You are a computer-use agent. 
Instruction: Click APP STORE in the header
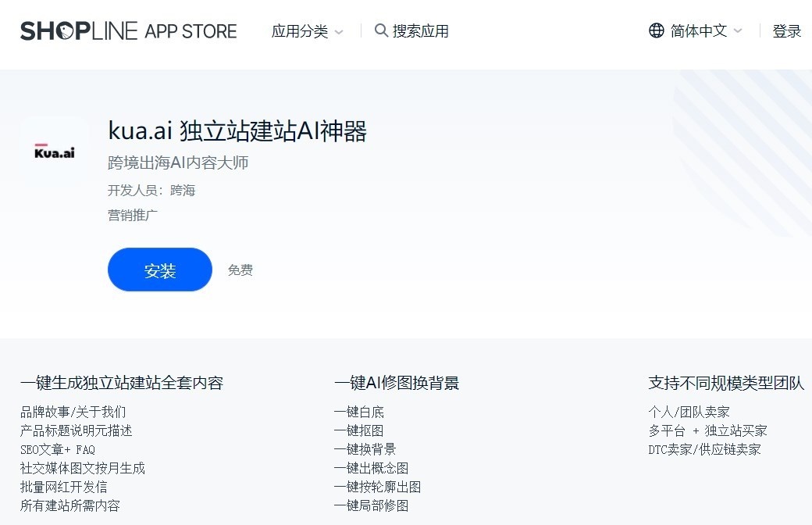[x=191, y=31]
